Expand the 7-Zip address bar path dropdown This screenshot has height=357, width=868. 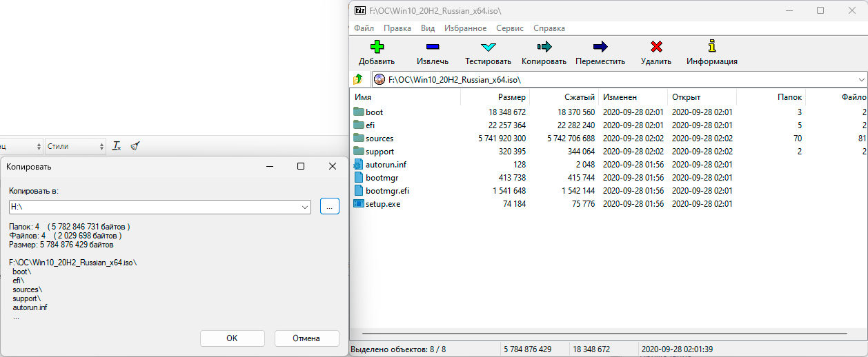click(862, 79)
